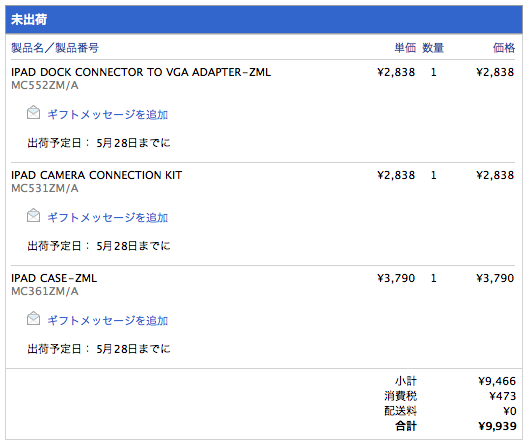Click the 合計 total amount ¥9,939
This screenshot has width=528, height=445.
497,426
